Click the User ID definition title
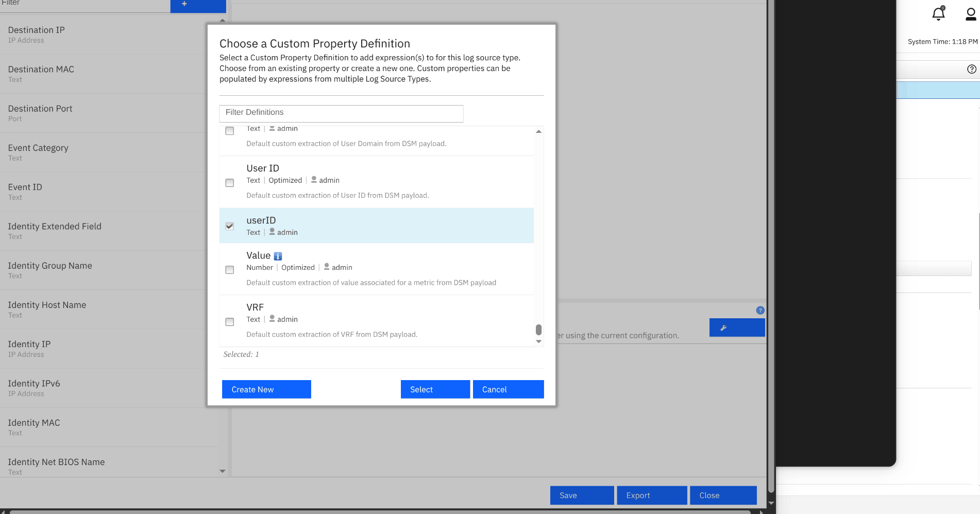The image size is (980, 514). pyautogui.click(x=263, y=168)
